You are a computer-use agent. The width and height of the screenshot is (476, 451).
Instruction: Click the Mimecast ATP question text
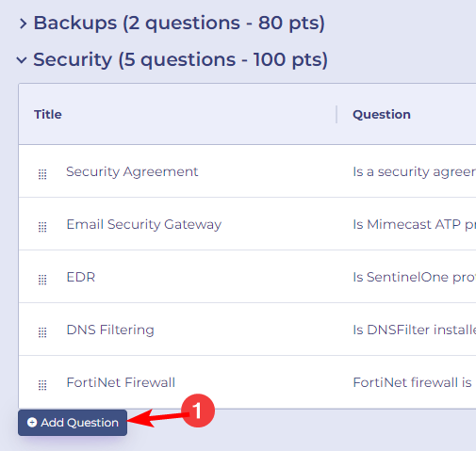415,224
